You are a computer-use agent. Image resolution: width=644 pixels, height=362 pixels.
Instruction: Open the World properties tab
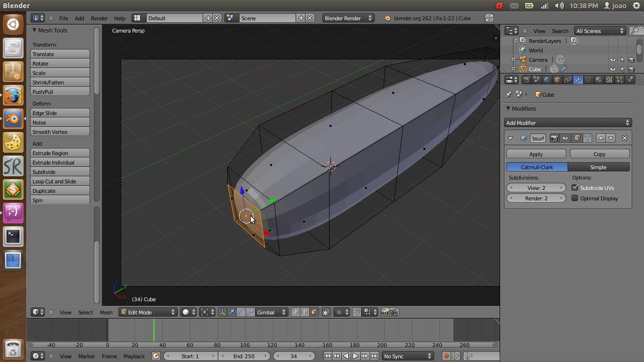point(546,79)
